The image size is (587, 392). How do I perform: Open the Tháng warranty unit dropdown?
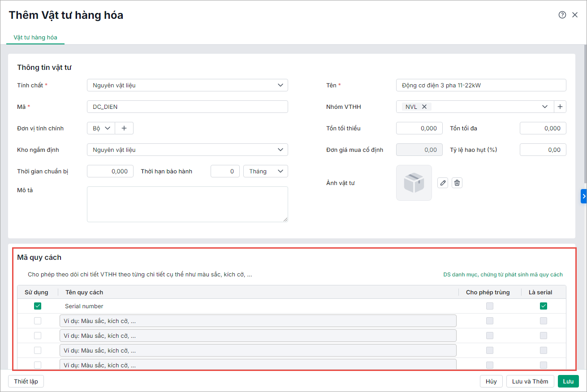click(x=265, y=171)
